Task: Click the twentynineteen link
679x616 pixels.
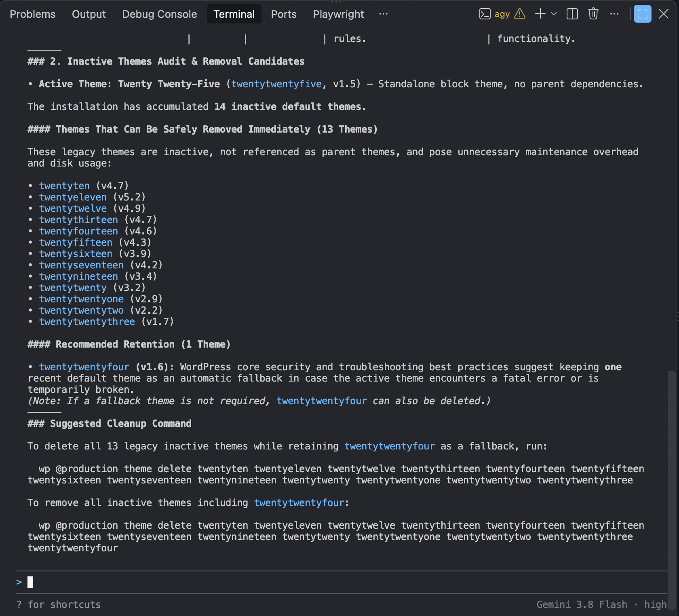Action: [x=78, y=276]
